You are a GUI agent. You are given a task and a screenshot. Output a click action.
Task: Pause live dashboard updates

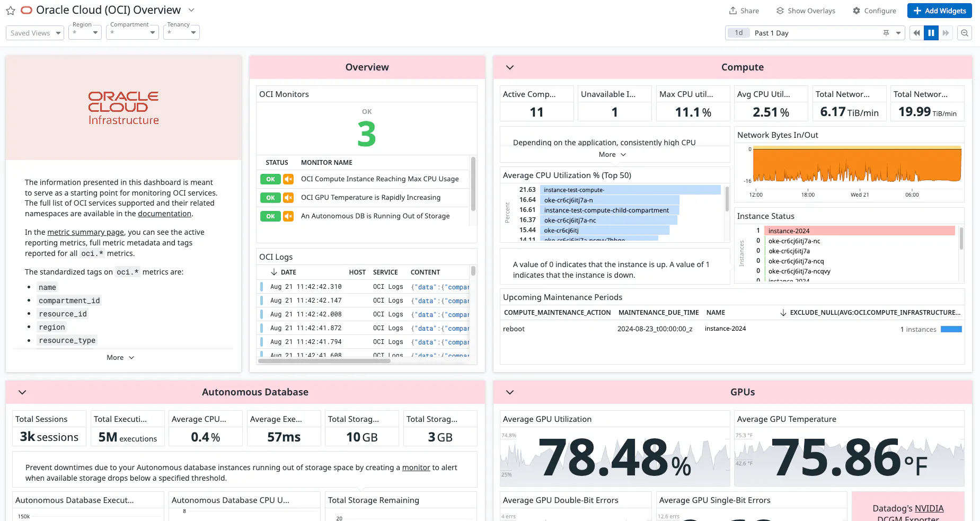tap(931, 33)
